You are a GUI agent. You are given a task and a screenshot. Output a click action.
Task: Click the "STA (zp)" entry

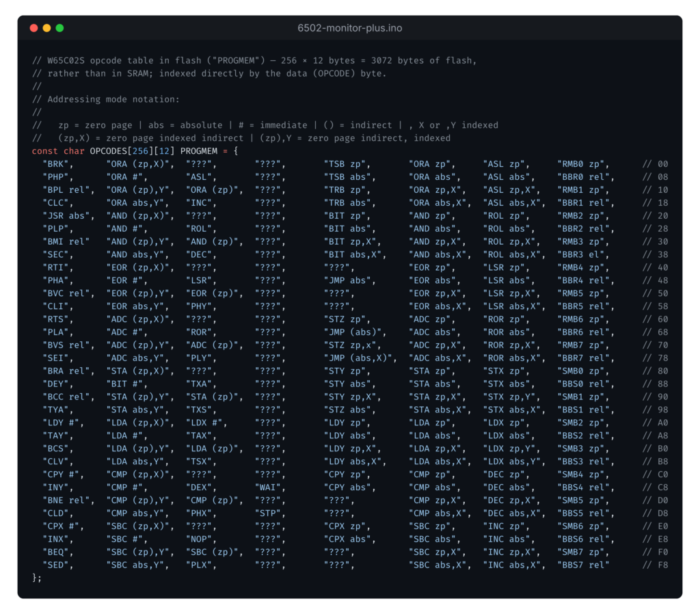[x=212, y=397]
